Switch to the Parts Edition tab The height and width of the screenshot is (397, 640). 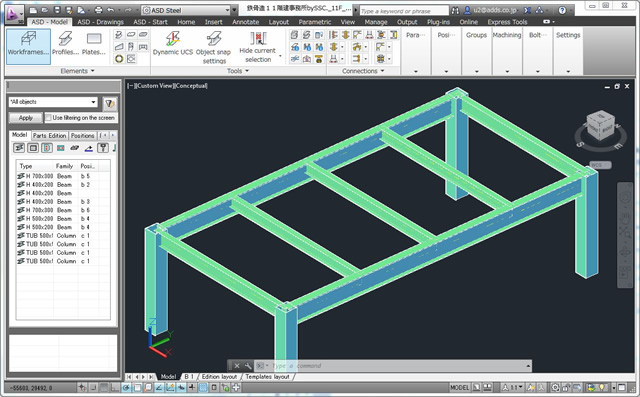[x=49, y=135]
